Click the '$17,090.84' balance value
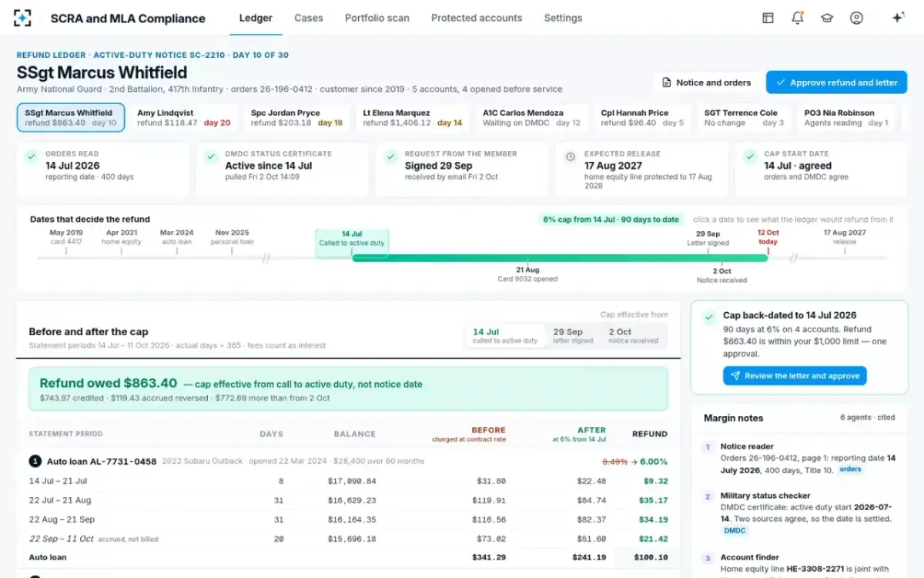Screen dimensions: 924x578 click(x=351, y=481)
